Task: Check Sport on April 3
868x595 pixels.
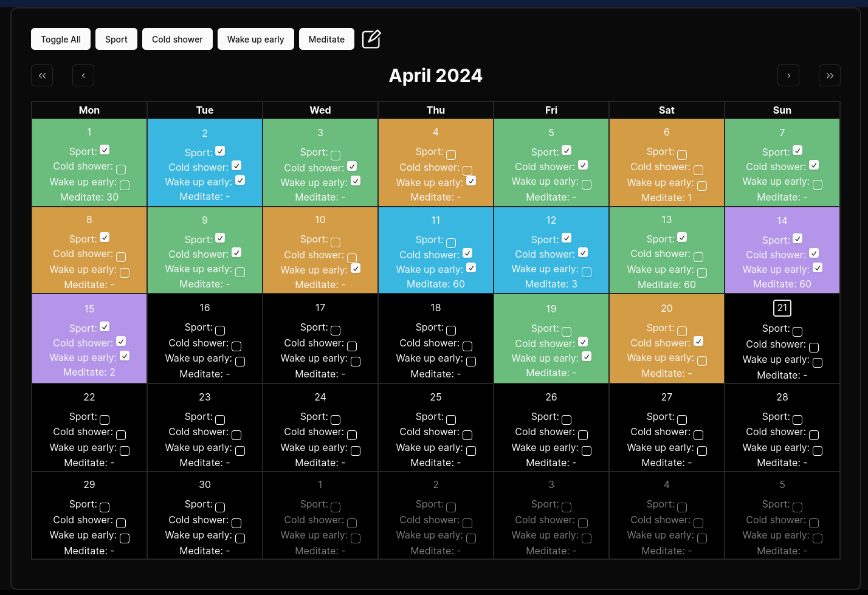Action: [336, 156]
